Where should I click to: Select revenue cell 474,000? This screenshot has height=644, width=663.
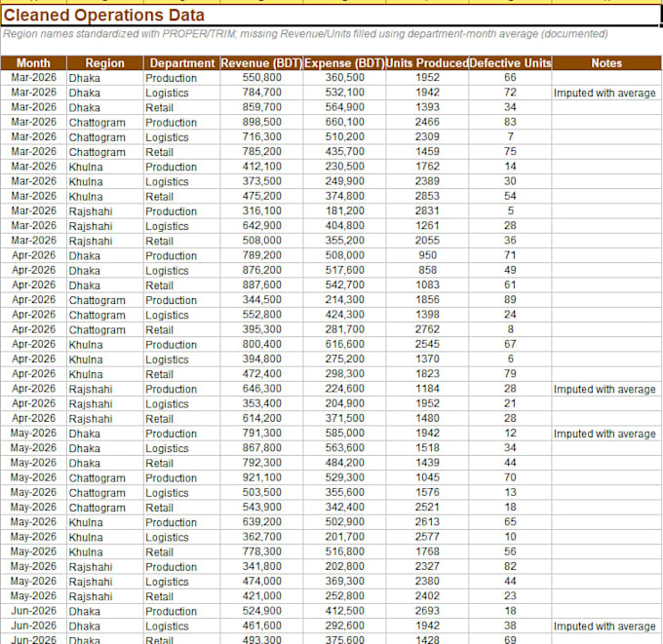tap(261, 581)
